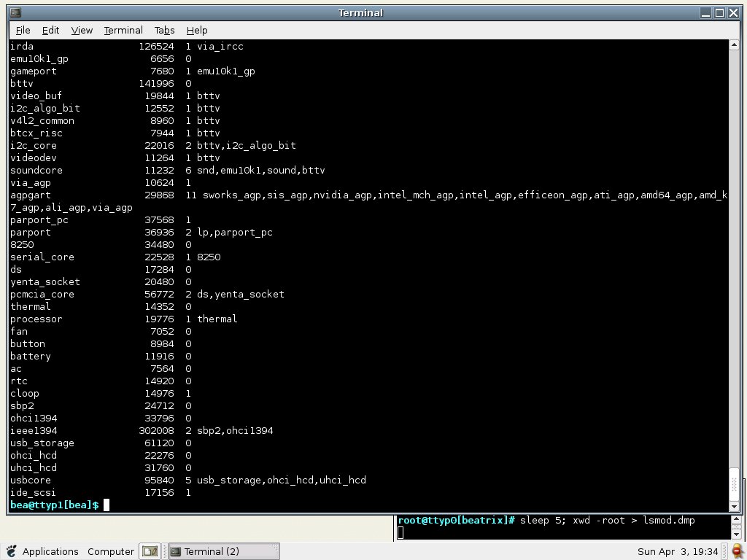The image size is (747, 560).
Task: Click down arrow of root terminal scrollbar
Action: [x=736, y=534]
